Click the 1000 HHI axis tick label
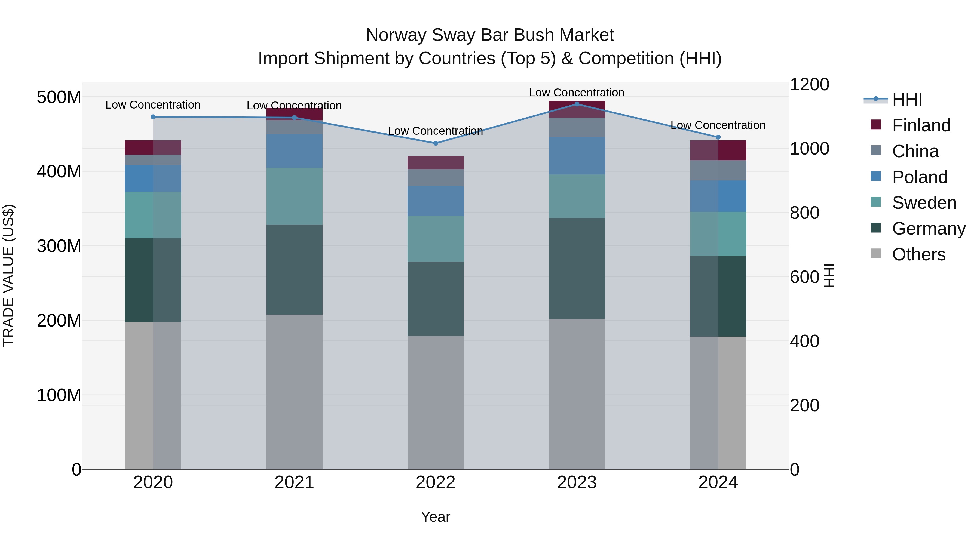 (810, 149)
